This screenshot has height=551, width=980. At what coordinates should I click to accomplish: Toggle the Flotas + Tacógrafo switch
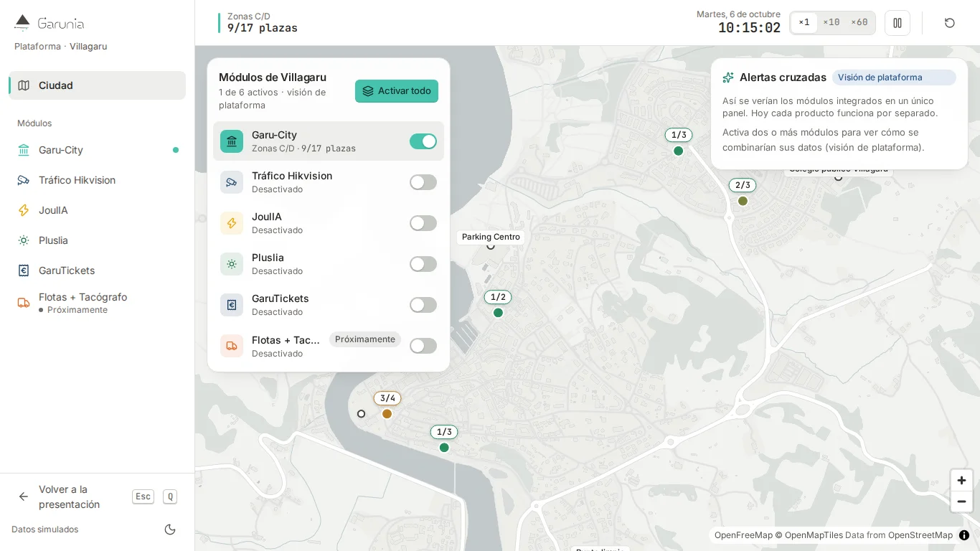coord(423,346)
